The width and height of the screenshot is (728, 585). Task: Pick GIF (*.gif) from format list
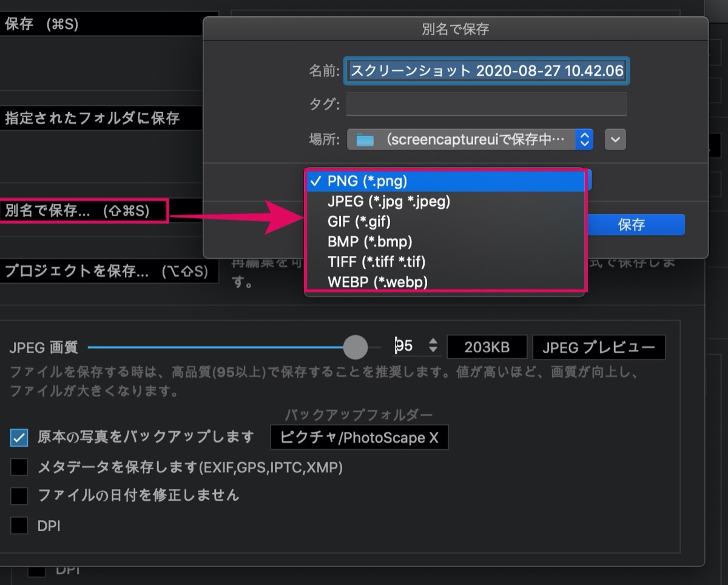446,221
